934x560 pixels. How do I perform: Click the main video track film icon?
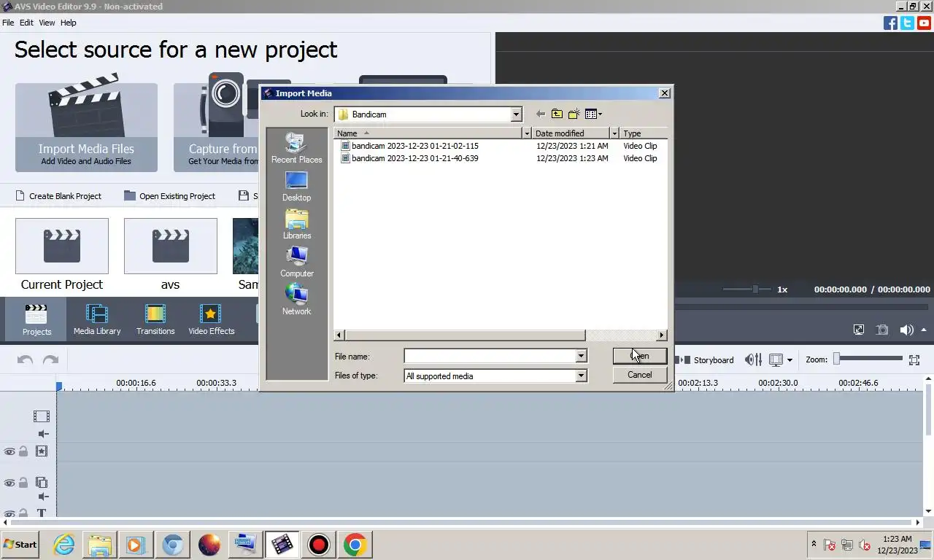click(x=42, y=416)
